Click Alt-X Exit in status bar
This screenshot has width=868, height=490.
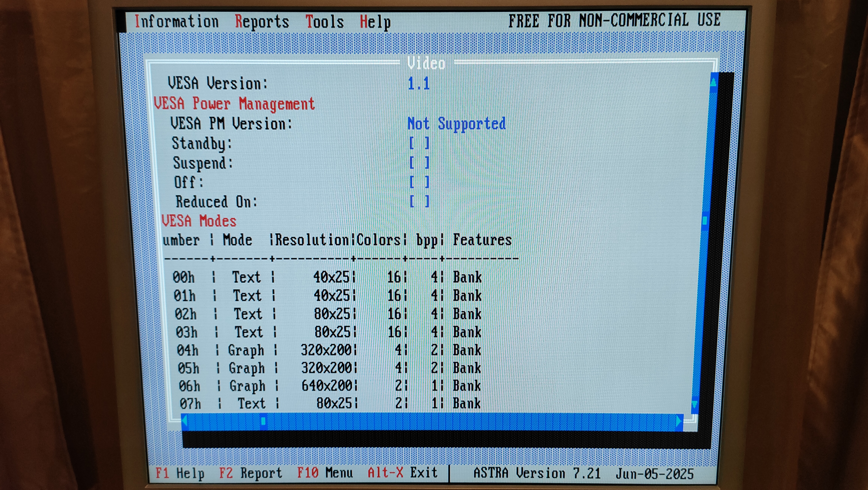pos(402,473)
